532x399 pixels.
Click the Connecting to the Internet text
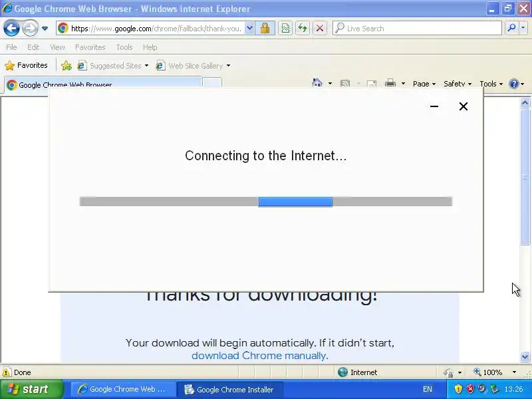pos(265,156)
